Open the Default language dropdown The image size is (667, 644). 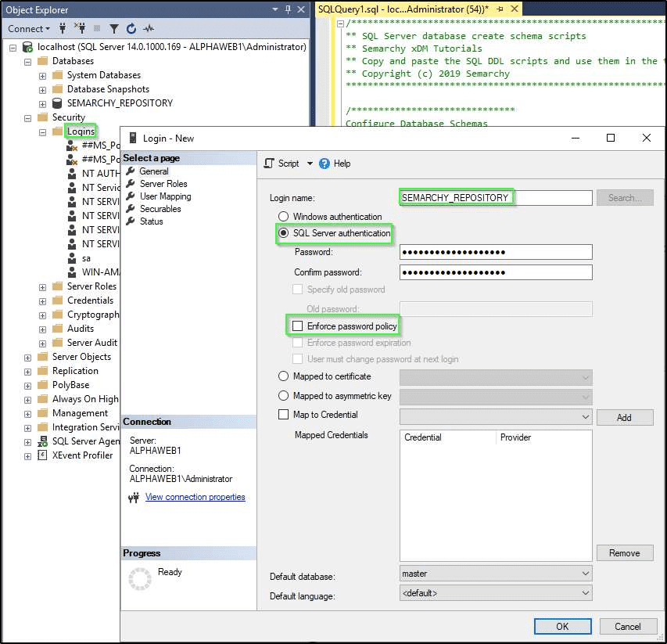496,593
